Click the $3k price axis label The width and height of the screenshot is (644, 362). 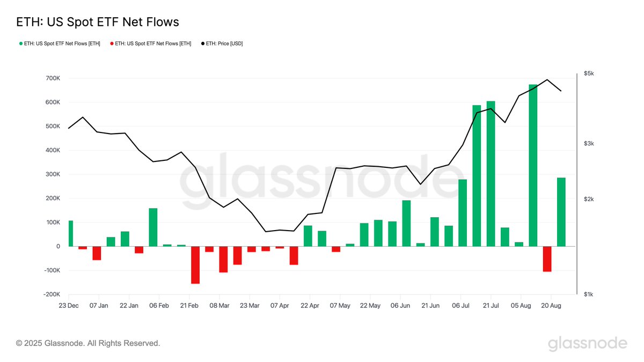point(589,144)
